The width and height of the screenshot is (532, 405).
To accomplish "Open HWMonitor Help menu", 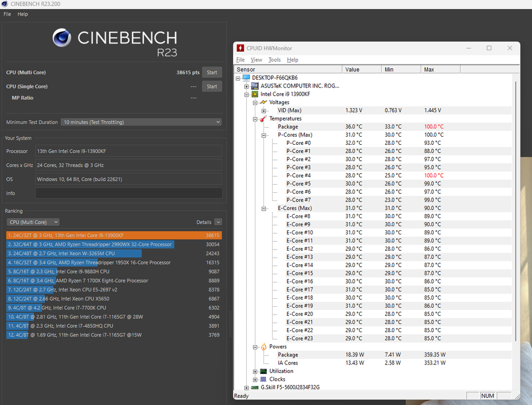I will pyautogui.click(x=292, y=60).
